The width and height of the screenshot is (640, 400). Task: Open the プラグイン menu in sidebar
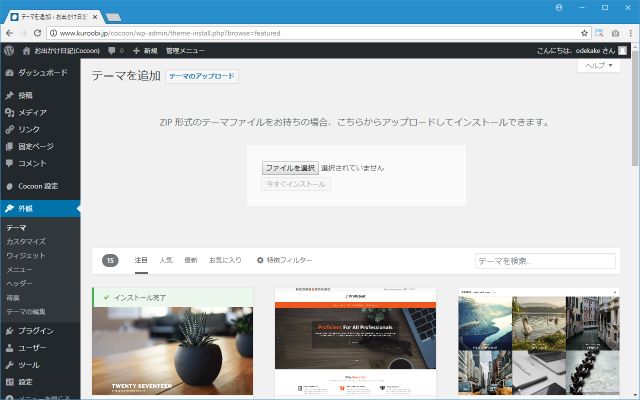[x=35, y=330]
